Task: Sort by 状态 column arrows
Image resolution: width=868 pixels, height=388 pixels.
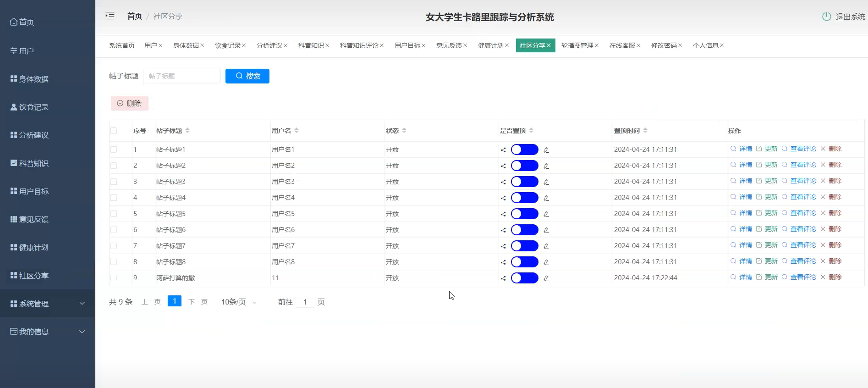Action: pos(404,131)
